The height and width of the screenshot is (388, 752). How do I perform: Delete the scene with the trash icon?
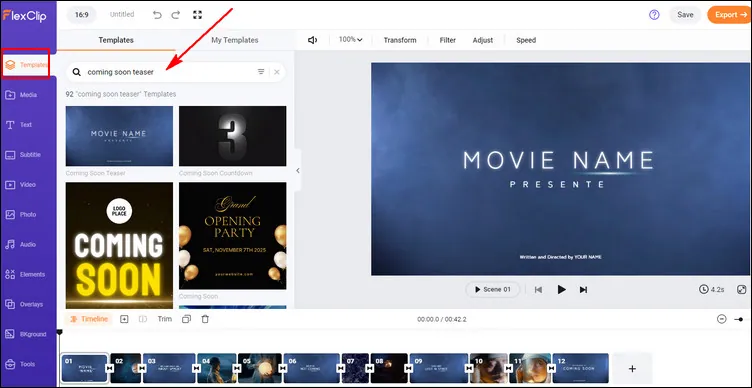pyautogui.click(x=205, y=319)
